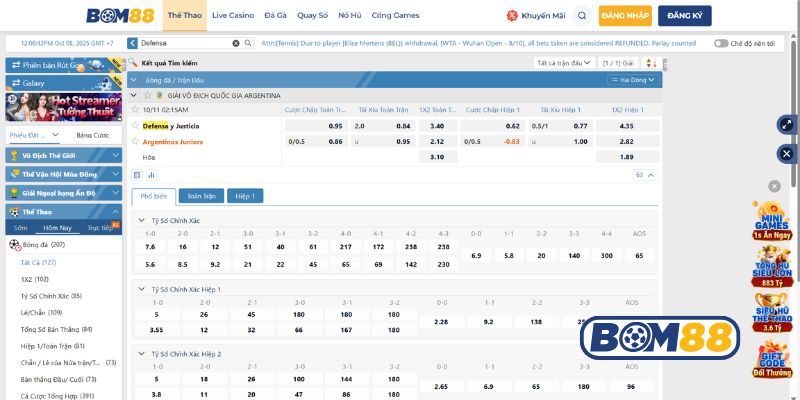Select 7.6 odds for score 1-0
This screenshot has height=400, width=800.
point(150,247)
